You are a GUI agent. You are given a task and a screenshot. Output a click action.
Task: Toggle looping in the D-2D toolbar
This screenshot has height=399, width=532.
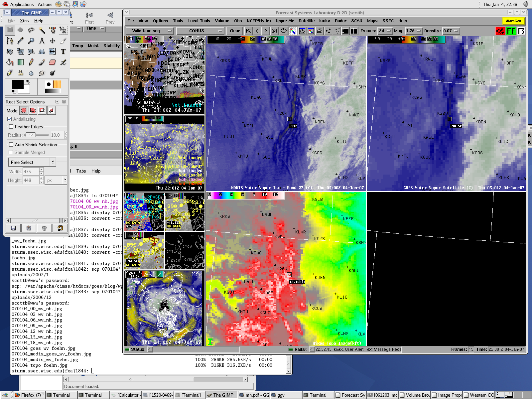click(284, 31)
